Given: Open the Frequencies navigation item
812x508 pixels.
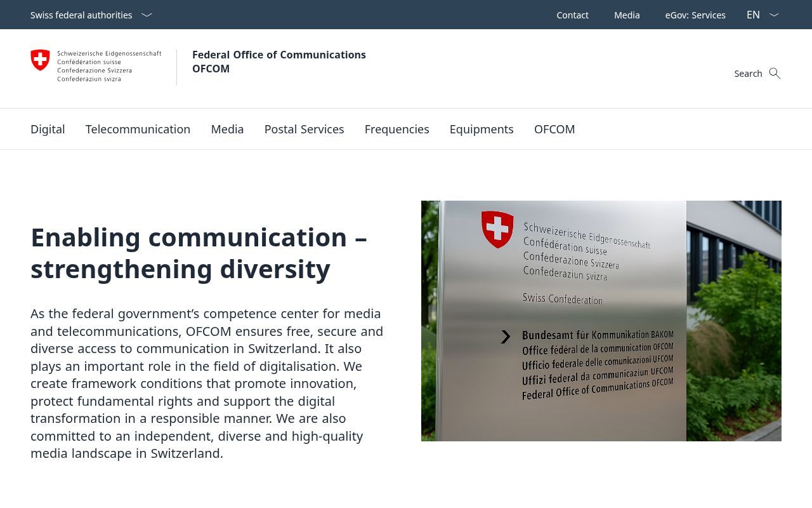Looking at the screenshot, I should tap(396, 129).
